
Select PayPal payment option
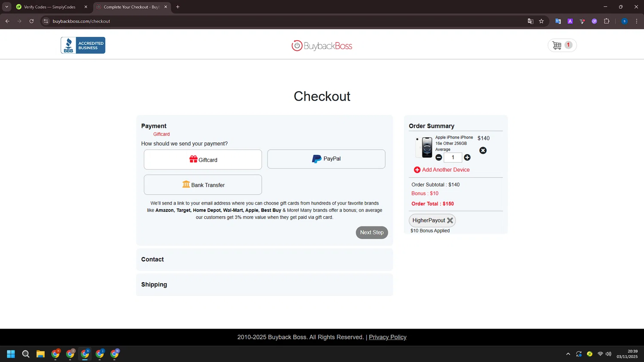pyautogui.click(x=326, y=159)
